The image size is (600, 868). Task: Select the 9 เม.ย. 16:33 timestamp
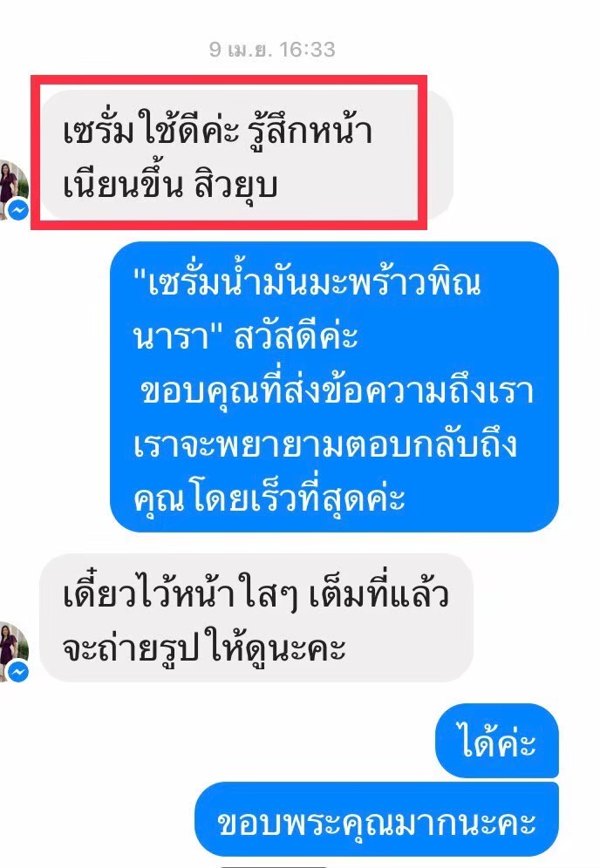(272, 50)
